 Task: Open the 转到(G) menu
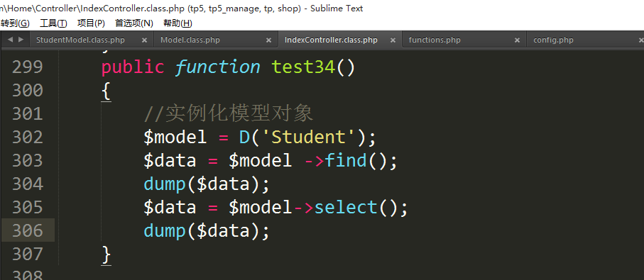click(x=15, y=23)
